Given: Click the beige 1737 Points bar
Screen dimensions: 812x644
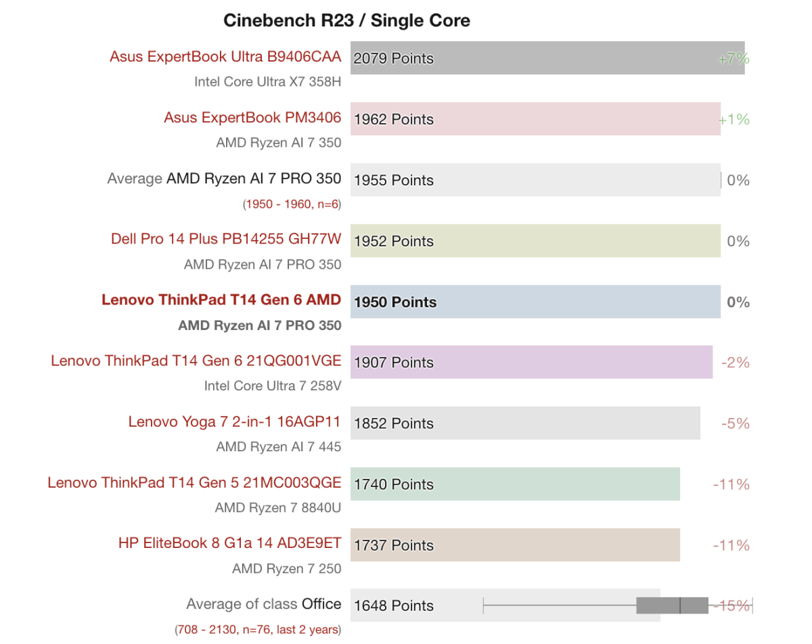Looking at the screenshot, I should [x=514, y=545].
